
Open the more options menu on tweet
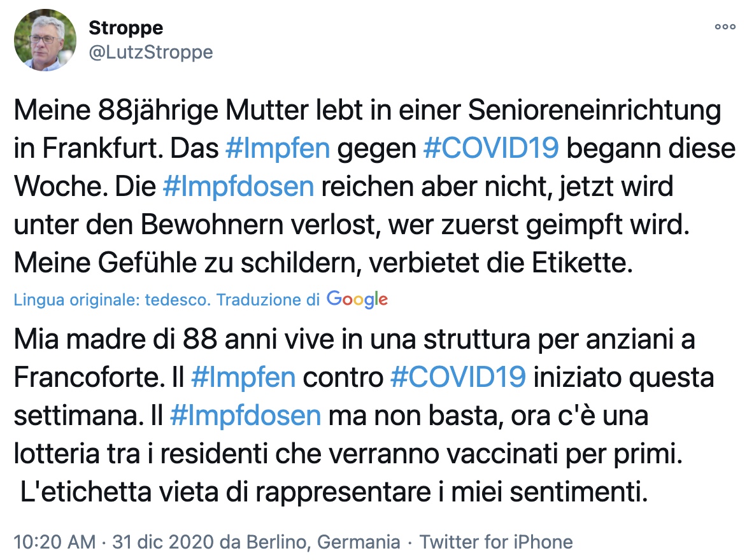point(725,27)
